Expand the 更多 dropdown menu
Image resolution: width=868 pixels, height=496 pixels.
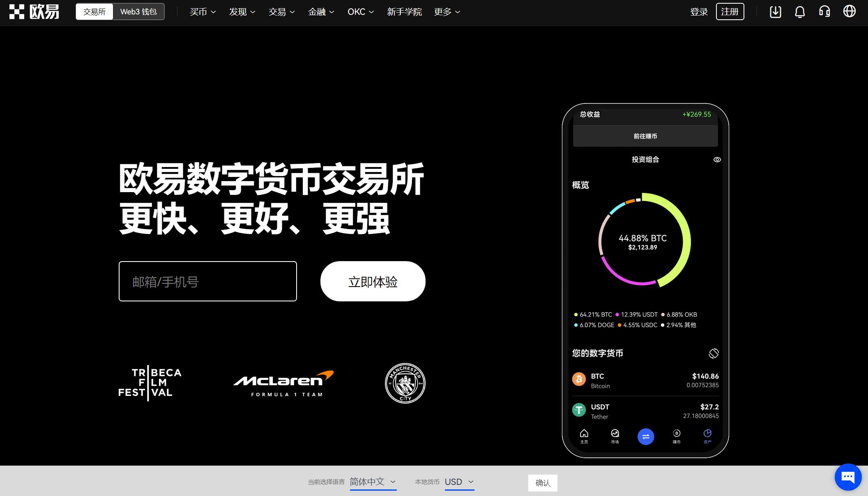coord(447,11)
